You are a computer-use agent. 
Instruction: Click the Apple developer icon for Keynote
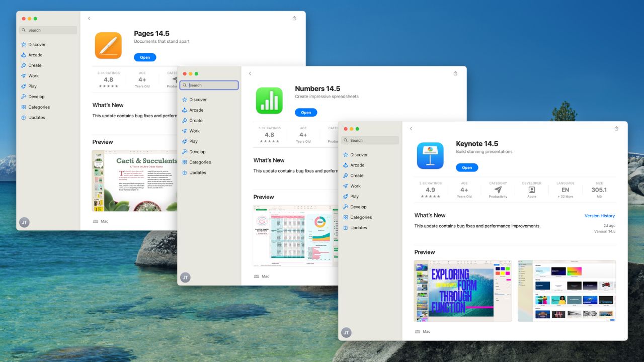tap(532, 190)
